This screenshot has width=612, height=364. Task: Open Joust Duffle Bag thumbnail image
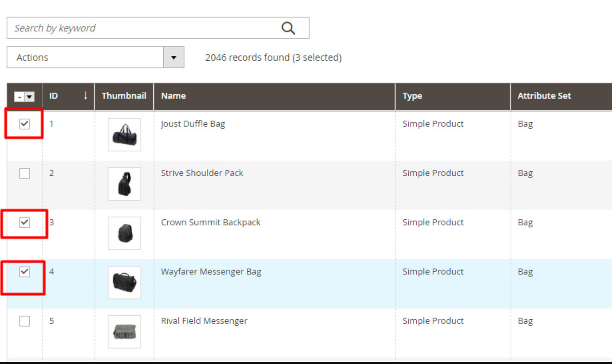click(124, 135)
